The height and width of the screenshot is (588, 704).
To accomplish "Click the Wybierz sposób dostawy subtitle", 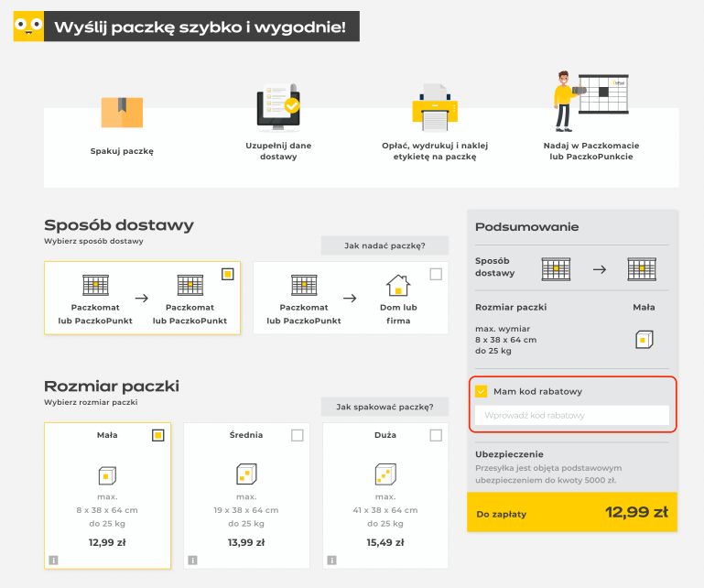I will pyautogui.click(x=94, y=241).
